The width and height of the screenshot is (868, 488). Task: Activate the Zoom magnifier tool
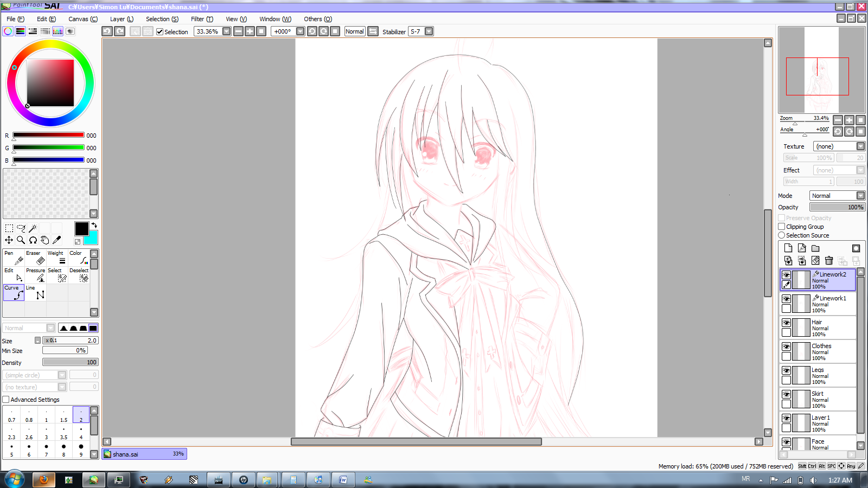[x=21, y=240]
